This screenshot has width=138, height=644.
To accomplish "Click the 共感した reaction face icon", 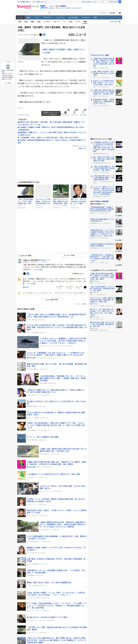I will pos(57,287).
